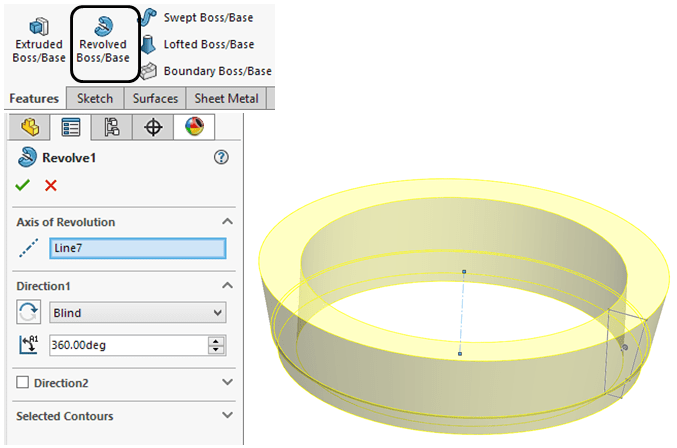
Task: Expand the Selected Contours section
Action: [x=227, y=415]
